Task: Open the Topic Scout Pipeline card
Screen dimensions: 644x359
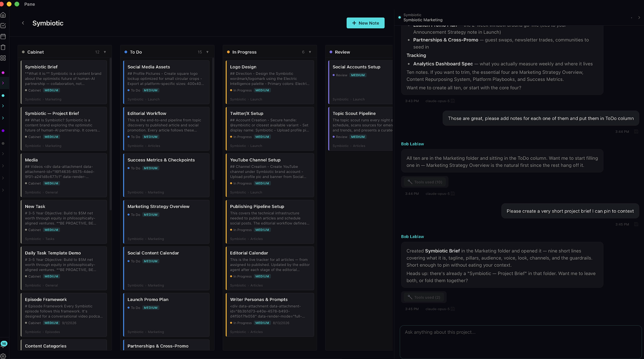Action: tap(360, 129)
